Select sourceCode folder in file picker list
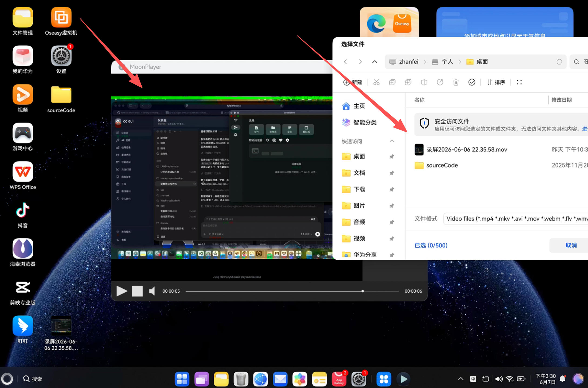The height and width of the screenshot is (388, 588). pyautogui.click(x=501, y=165)
